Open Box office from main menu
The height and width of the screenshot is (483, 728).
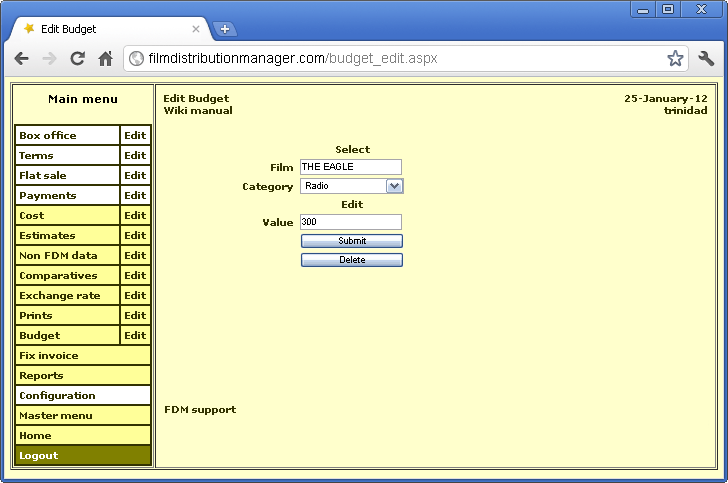pos(67,135)
